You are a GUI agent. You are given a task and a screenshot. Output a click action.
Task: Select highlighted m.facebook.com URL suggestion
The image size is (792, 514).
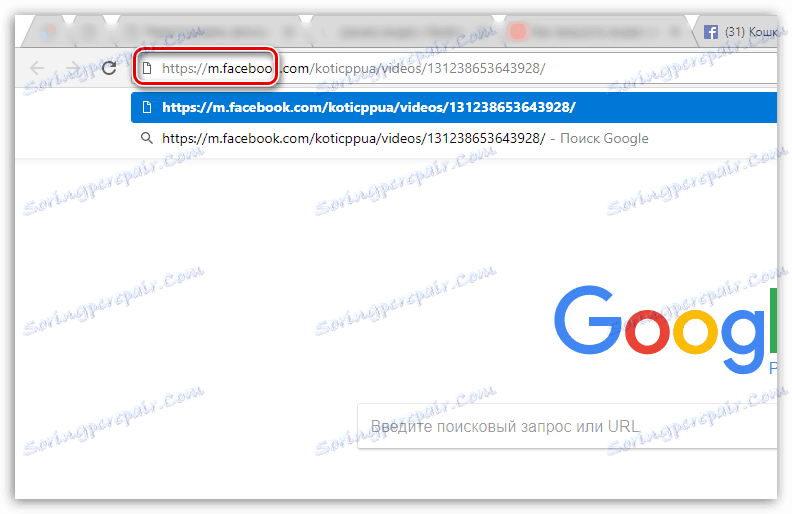coord(454,107)
